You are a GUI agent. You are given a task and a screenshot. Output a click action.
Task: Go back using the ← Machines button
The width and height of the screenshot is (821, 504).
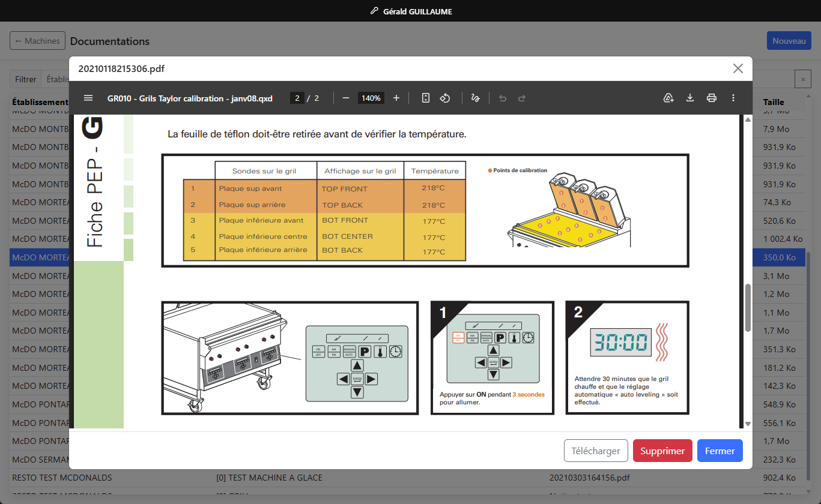(38, 41)
